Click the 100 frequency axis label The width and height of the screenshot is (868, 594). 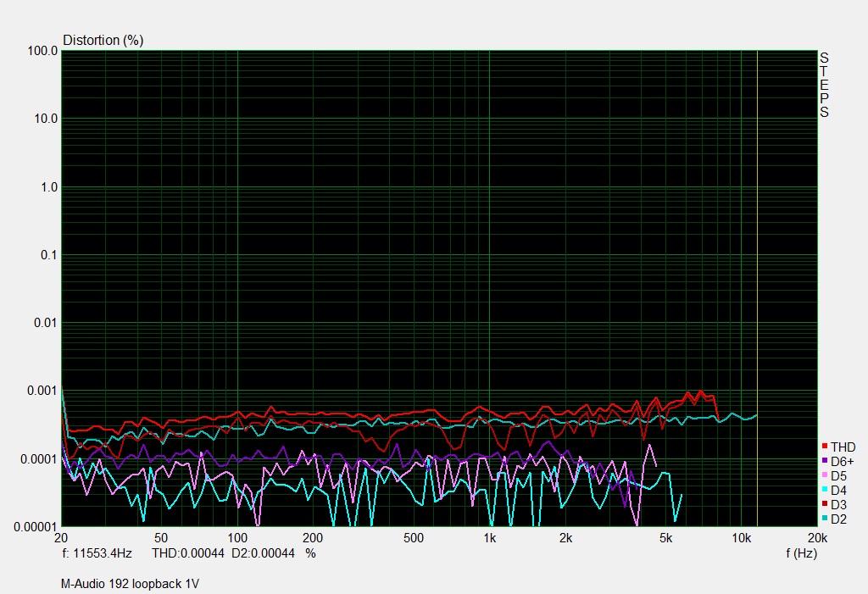point(237,538)
